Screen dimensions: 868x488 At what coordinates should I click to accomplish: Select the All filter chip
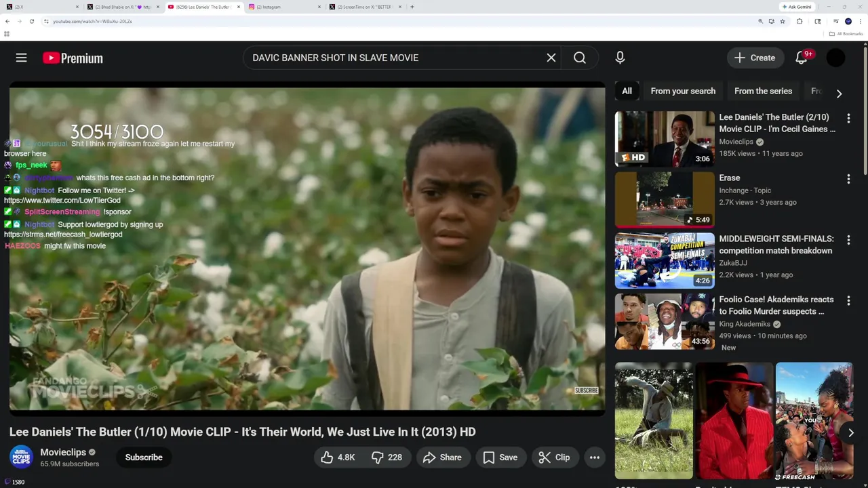tap(627, 91)
